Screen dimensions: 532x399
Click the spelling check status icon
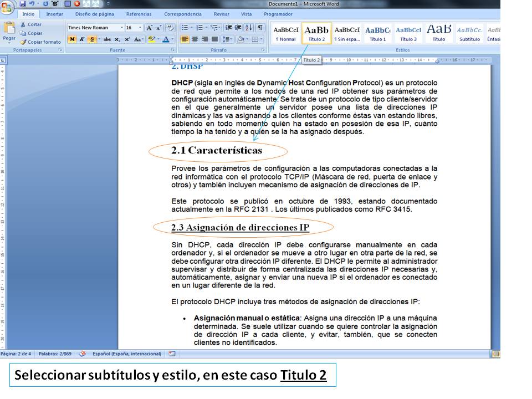click(82, 354)
